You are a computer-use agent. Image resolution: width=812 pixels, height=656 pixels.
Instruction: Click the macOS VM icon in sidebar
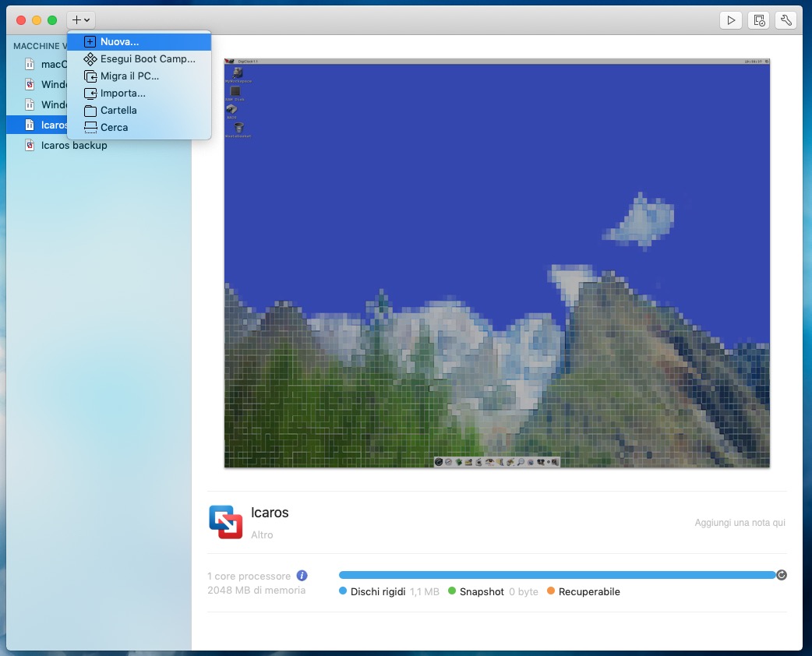[x=30, y=64]
